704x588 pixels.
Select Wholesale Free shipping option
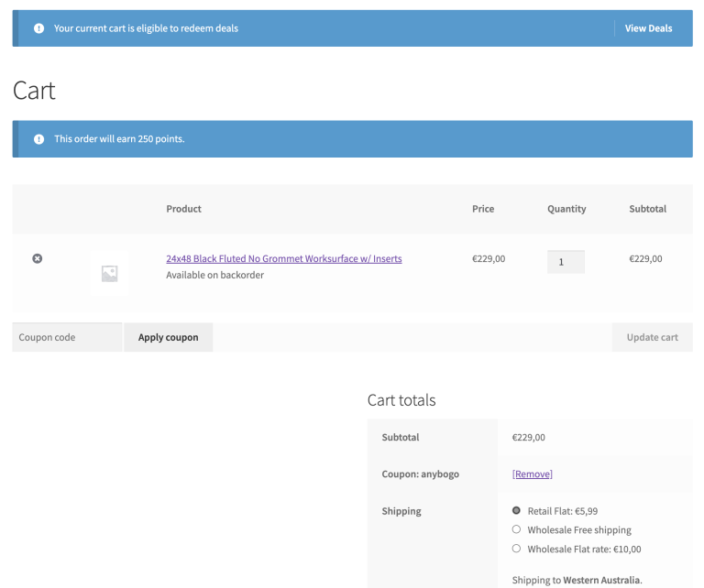tap(516, 529)
